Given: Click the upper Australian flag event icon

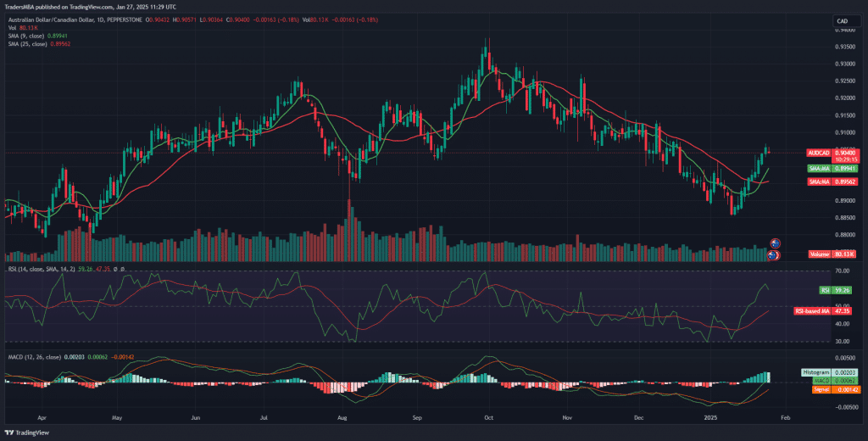Looking at the screenshot, I should [x=773, y=243].
